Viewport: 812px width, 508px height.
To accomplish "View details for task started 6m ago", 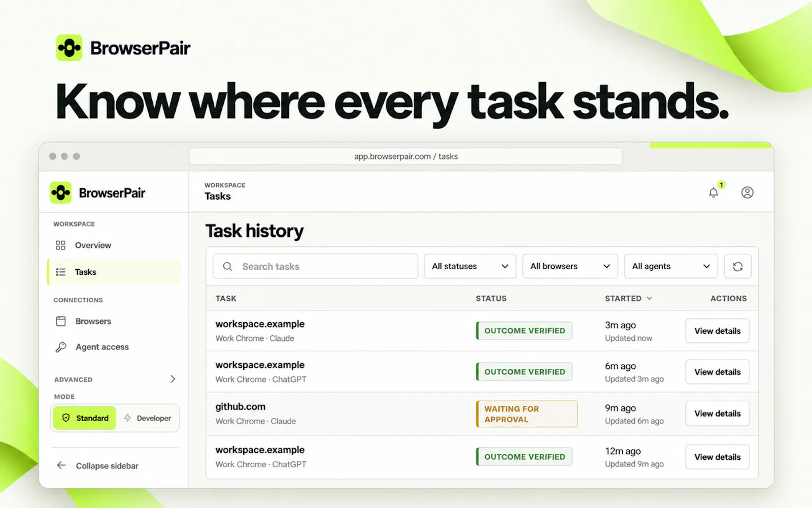I will coord(717,372).
